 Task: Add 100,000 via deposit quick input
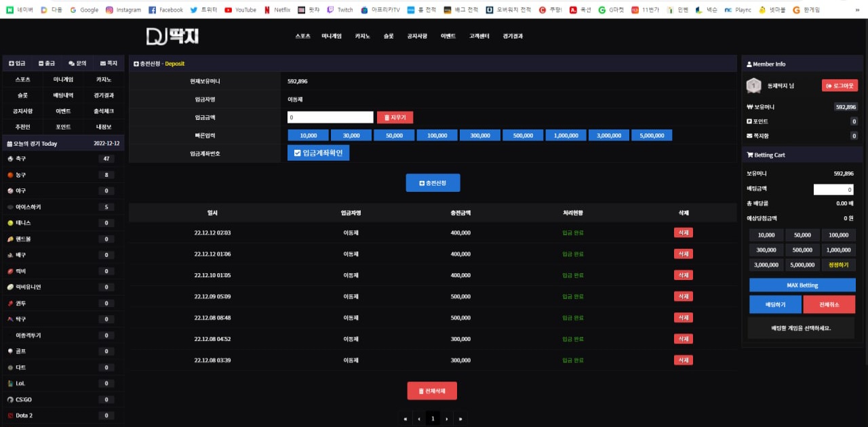pos(437,136)
